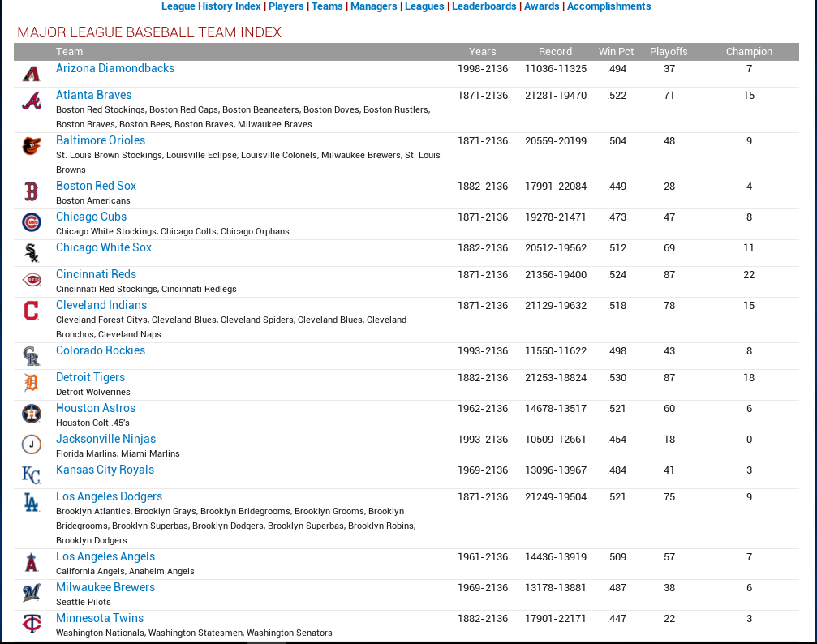Screen dimensions: 817x644
Task: Open the Kansas City Royals link
Action: 105,470
